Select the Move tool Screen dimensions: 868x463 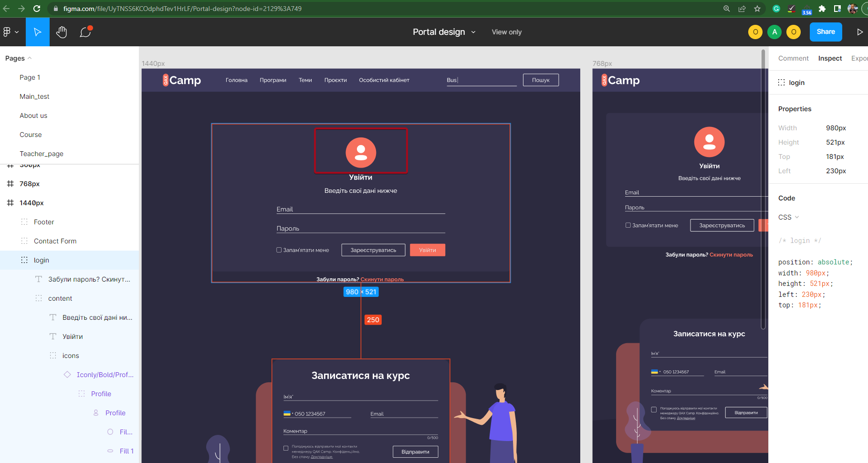click(x=37, y=32)
